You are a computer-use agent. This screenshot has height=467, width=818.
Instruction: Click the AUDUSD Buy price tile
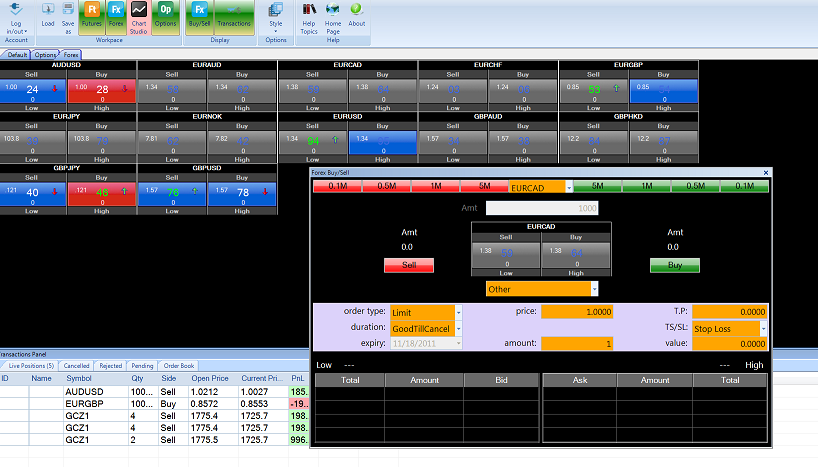click(x=102, y=91)
